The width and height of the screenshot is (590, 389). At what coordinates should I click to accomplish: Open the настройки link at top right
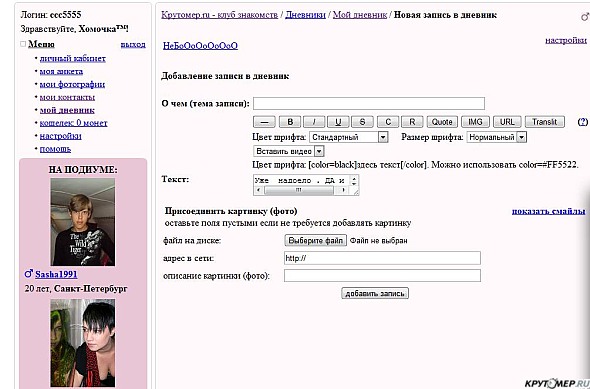566,40
